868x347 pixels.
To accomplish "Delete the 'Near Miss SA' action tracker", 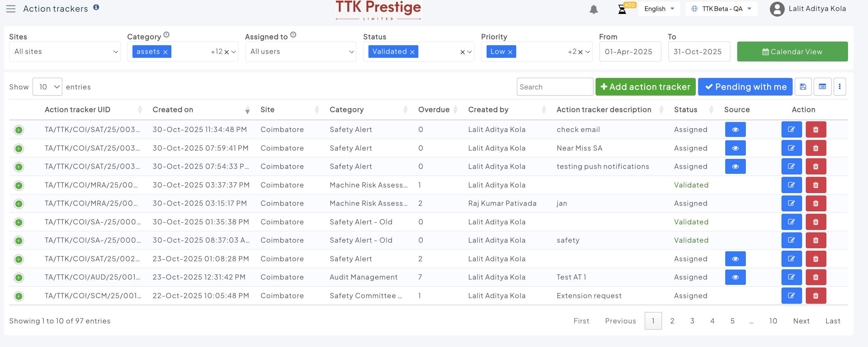I will [815, 148].
